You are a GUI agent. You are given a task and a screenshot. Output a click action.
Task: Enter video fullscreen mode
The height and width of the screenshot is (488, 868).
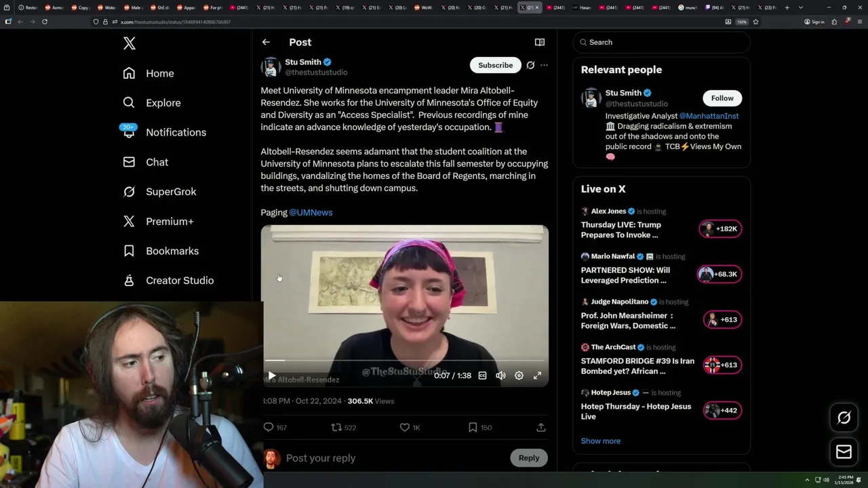(537, 375)
